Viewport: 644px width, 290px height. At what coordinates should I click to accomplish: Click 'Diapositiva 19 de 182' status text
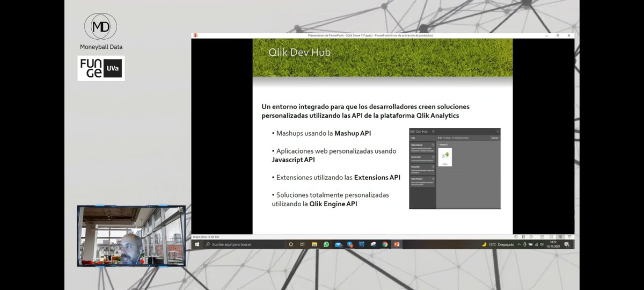pyautogui.click(x=206, y=237)
